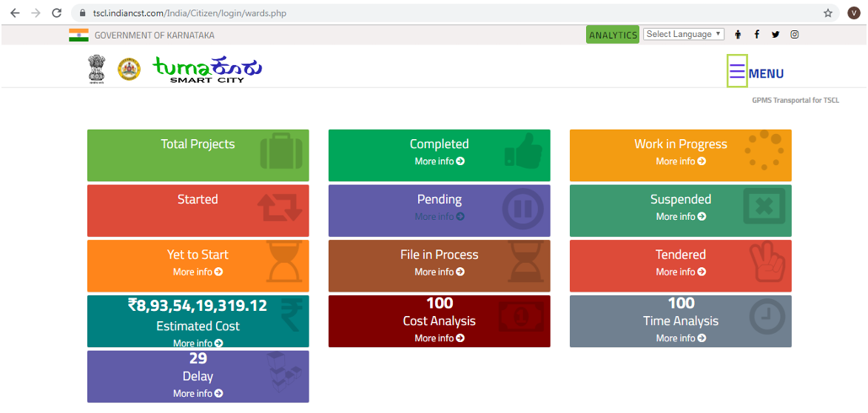
Task: Open More info under Completed
Action: pos(439,161)
